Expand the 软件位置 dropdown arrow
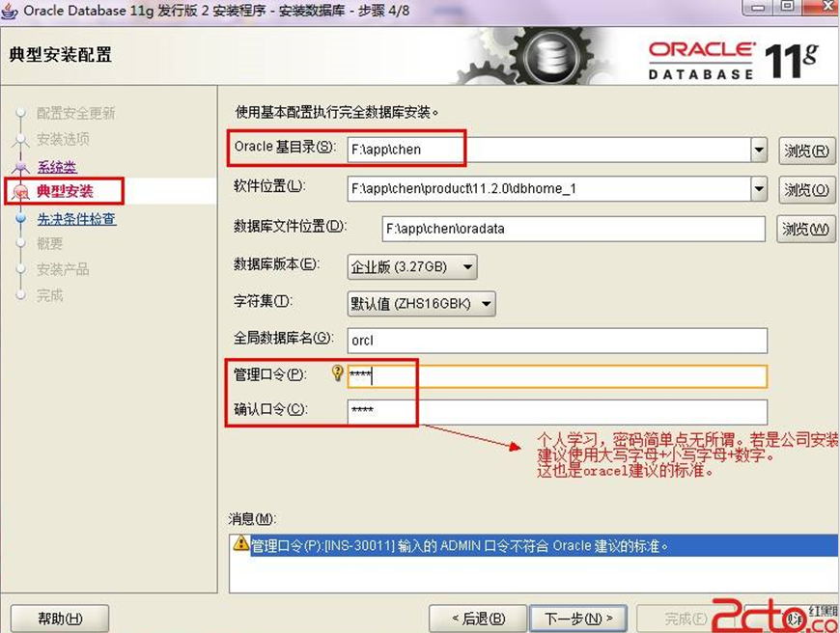This screenshot has height=633, width=840. point(759,189)
